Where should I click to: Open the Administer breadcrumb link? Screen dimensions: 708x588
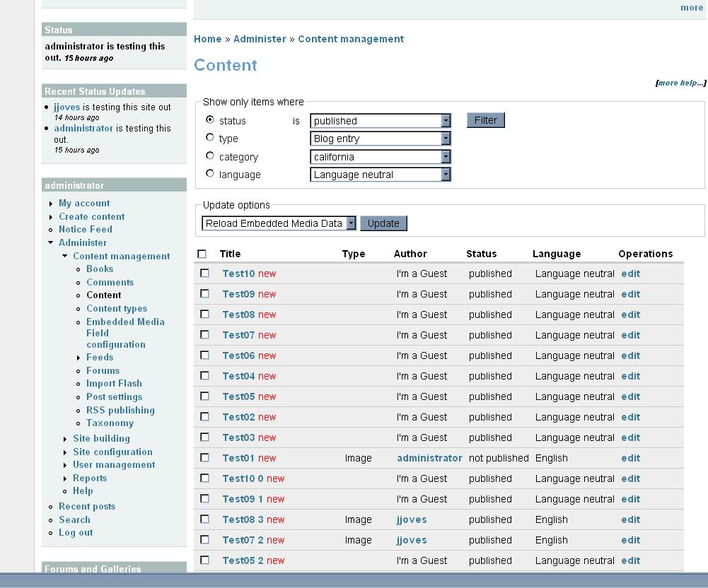[260, 39]
